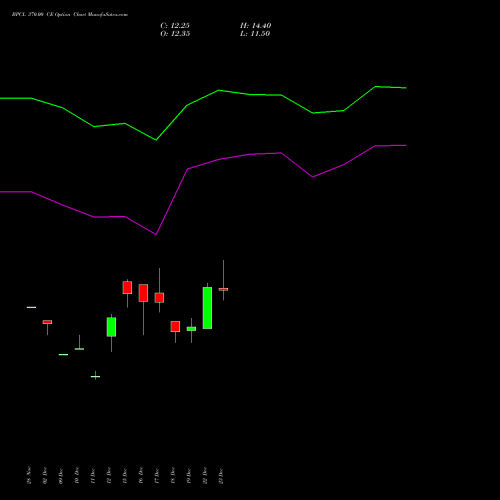Click the 09 Dec date label
500x500 pixels.
coord(61,475)
